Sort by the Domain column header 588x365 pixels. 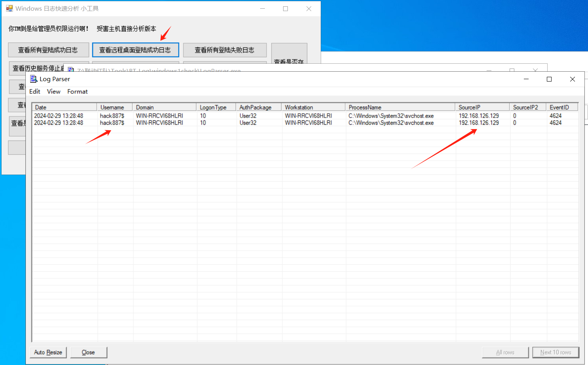tap(165, 107)
